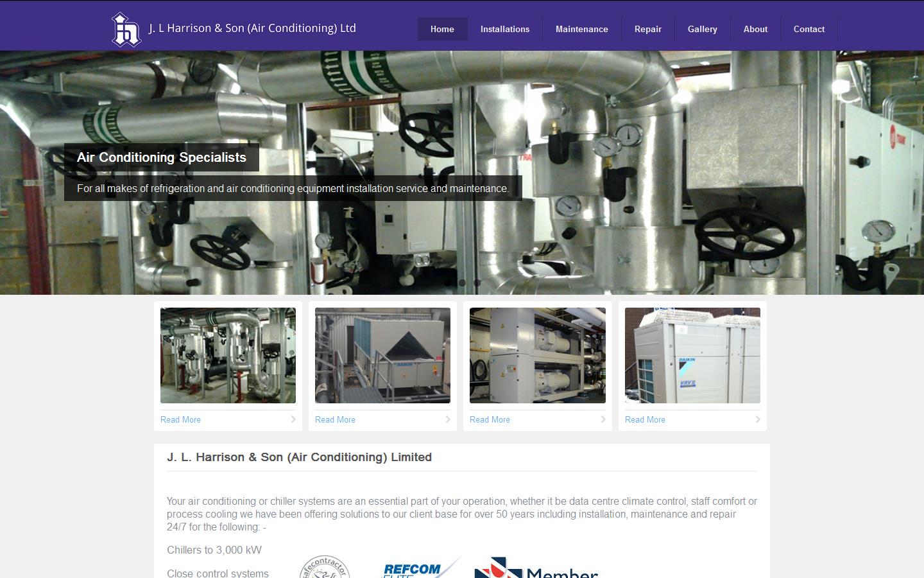The image size is (924, 578).
Task: Click the arrow on the compressor room card
Action: (x=603, y=419)
